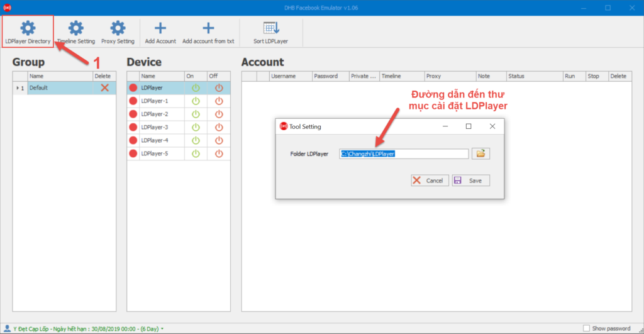Viewport: 644px width, 334px height.
Task: Open license info dropdown arrow in status bar
Action: pos(162,329)
